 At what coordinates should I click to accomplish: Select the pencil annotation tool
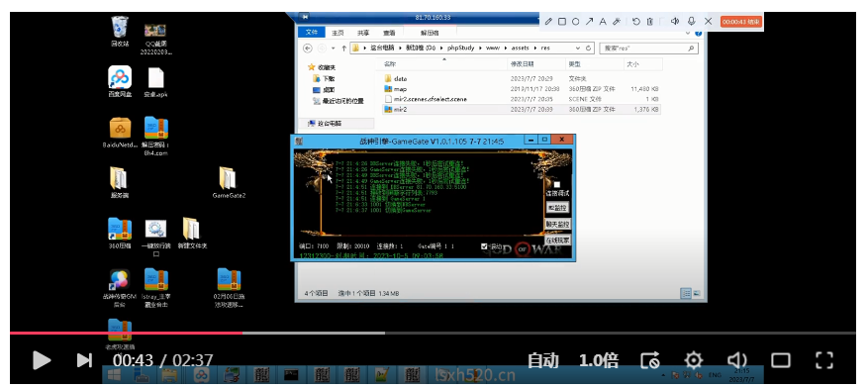tap(548, 22)
